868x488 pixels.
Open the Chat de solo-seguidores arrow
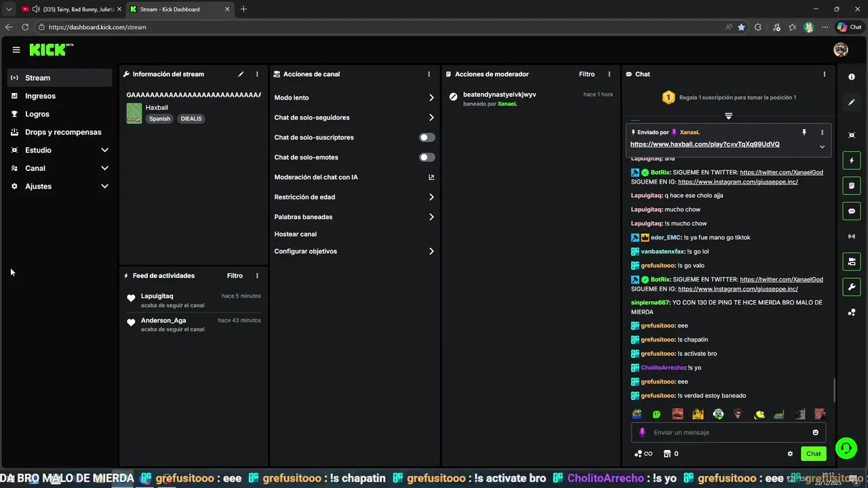(x=431, y=118)
